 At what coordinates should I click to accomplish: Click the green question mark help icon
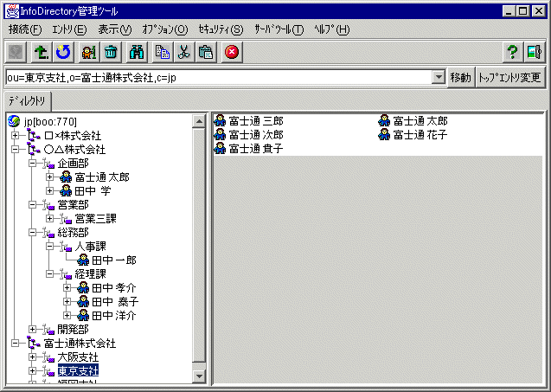(x=513, y=53)
